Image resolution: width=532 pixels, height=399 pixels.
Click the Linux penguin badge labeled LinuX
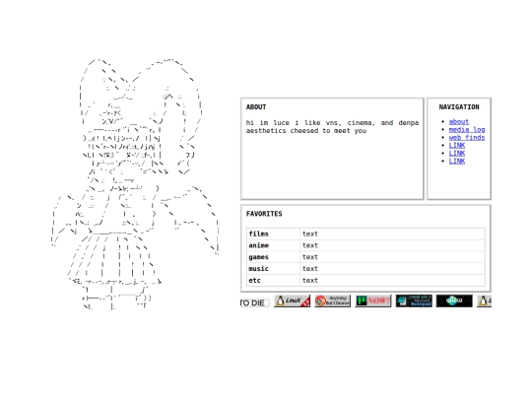(x=292, y=300)
